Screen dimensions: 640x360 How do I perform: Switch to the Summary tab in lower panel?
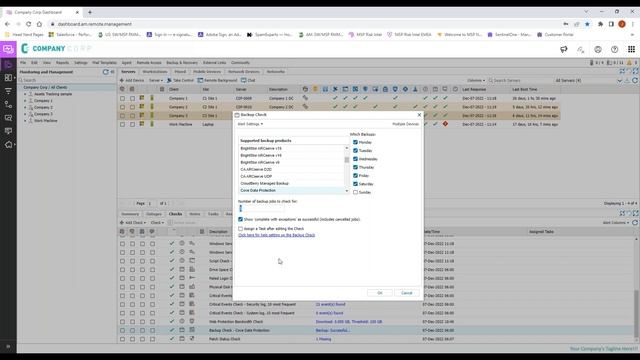pos(130,214)
